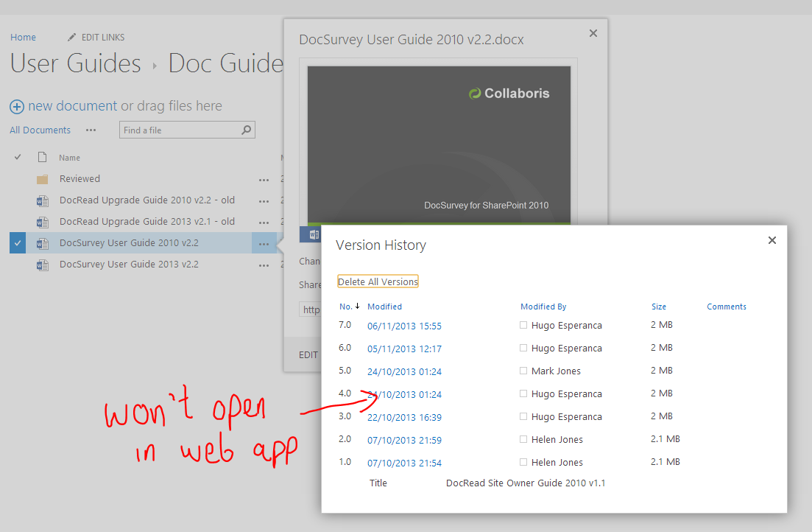
Task: Click the search magnifier in Find a file
Action: 247,130
